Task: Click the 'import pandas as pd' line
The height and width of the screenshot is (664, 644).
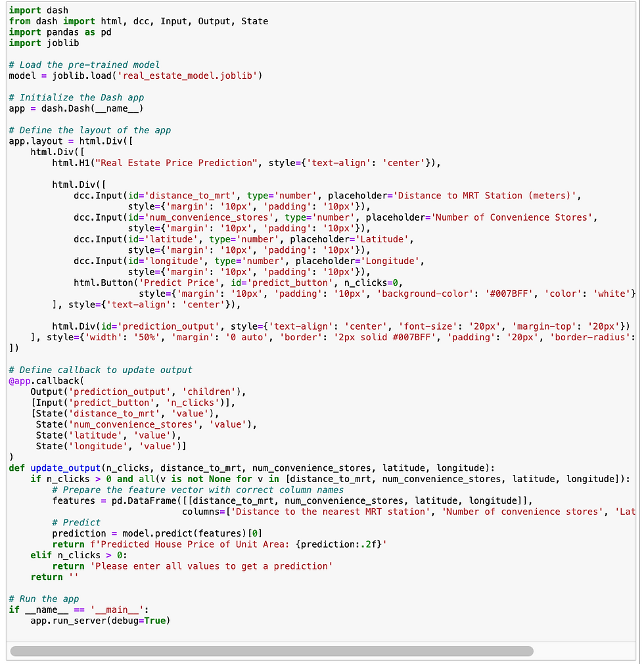Action: 60,32
